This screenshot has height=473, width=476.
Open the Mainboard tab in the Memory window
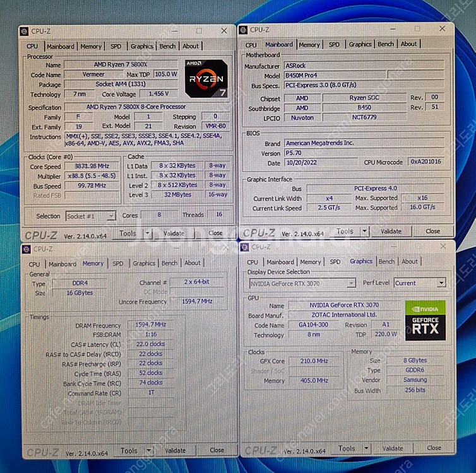coord(62,264)
